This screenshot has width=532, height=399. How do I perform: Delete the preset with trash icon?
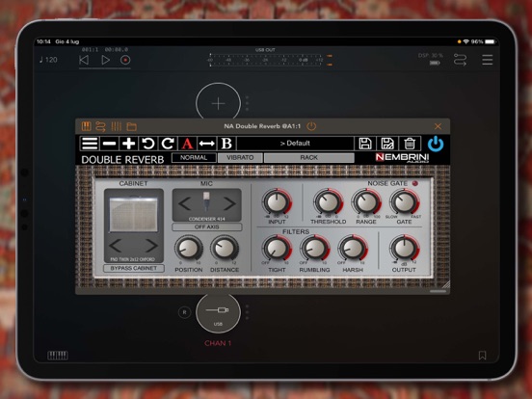[410, 144]
